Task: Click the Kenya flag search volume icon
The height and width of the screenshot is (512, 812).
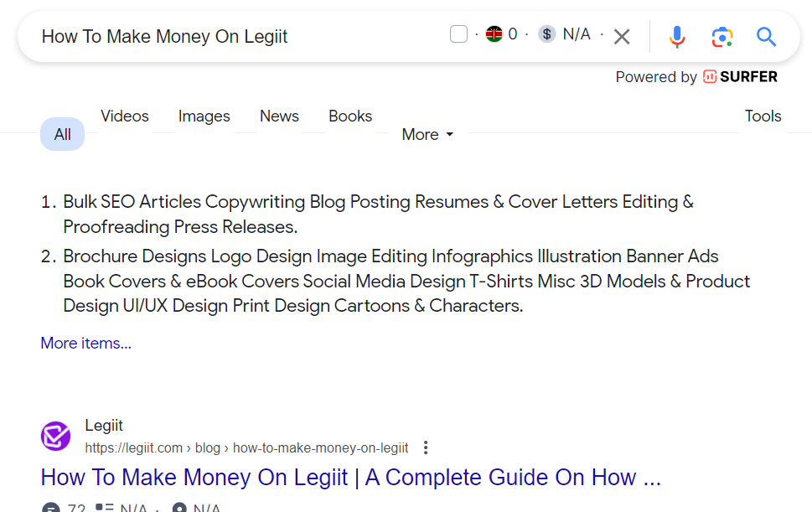Action: (494, 34)
